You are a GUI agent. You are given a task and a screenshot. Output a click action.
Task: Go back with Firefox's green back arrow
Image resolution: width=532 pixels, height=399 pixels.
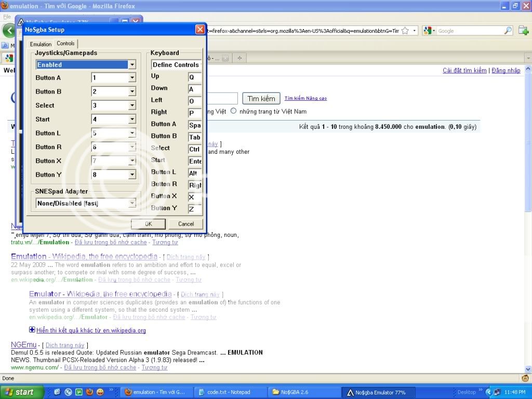9,31
